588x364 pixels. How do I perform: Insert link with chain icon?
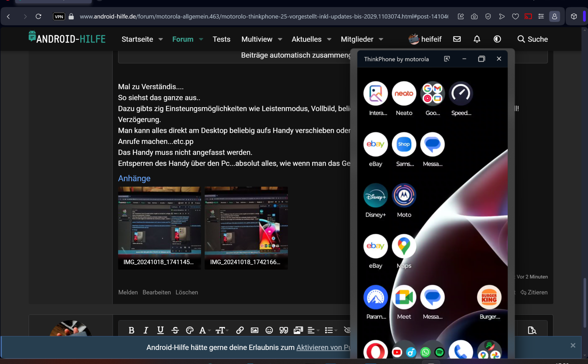(x=240, y=330)
